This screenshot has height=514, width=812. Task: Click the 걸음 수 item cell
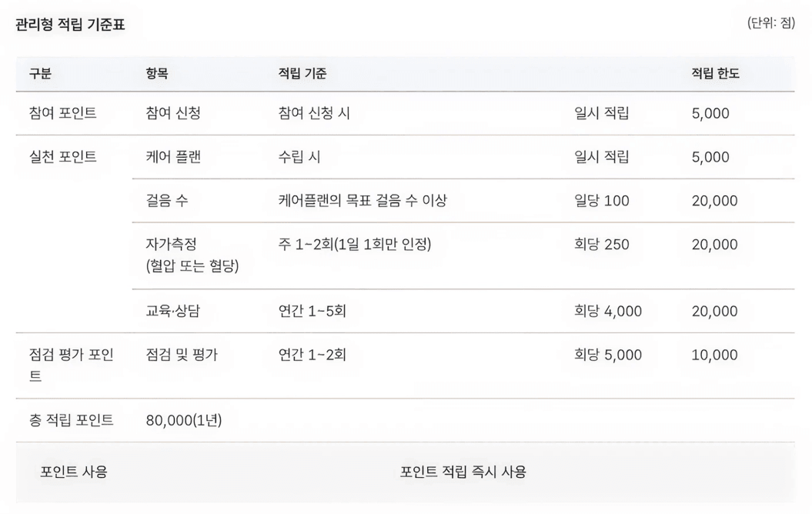click(166, 201)
